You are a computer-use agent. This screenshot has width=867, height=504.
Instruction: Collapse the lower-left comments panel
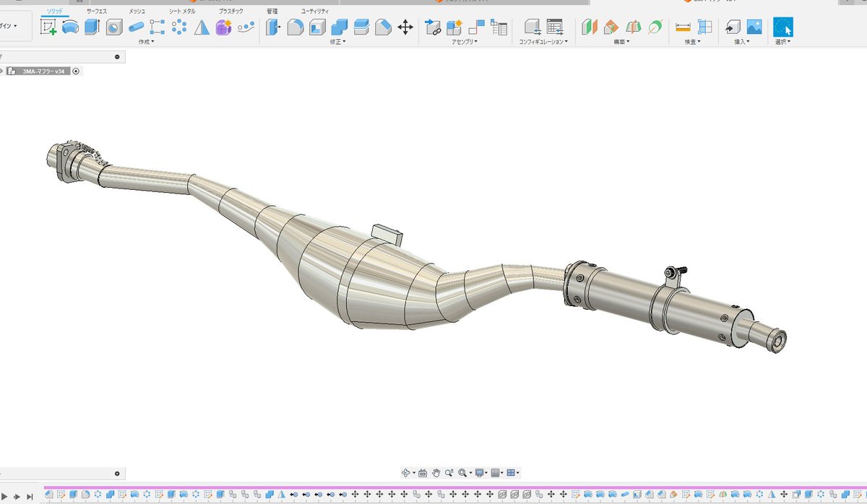[x=117, y=474]
